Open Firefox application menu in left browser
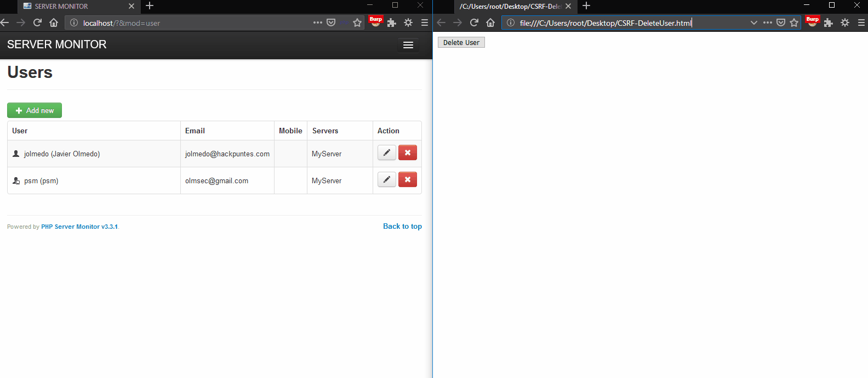 point(425,22)
